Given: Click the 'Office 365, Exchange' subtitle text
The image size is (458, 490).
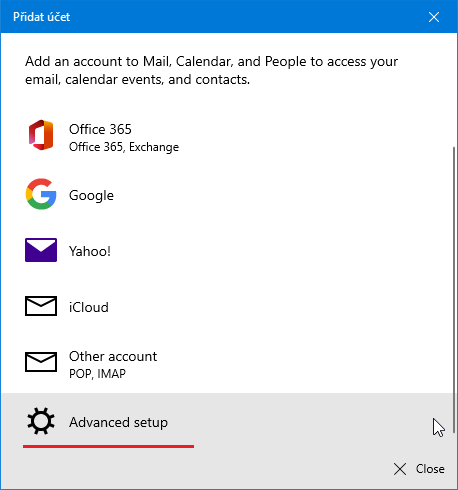Looking at the screenshot, I should click(124, 147).
